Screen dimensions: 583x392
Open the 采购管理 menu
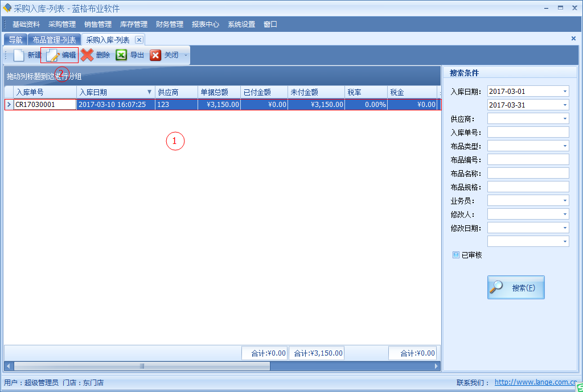62,24
